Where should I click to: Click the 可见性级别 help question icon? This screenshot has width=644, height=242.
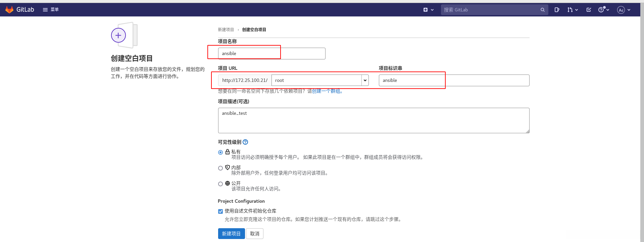tap(245, 142)
